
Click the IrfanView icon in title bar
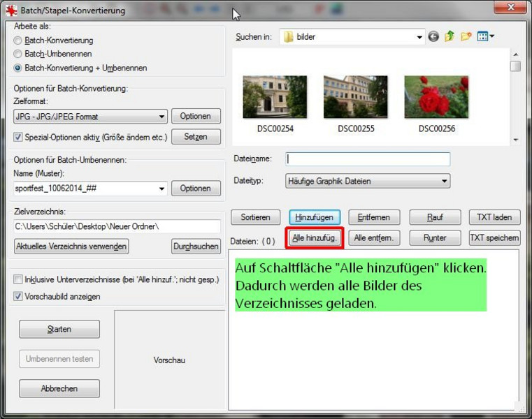click(x=11, y=10)
